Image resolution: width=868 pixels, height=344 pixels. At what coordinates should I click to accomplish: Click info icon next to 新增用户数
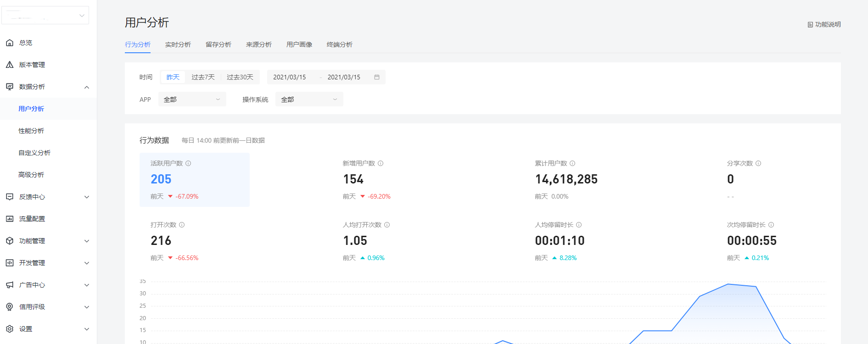click(x=381, y=163)
